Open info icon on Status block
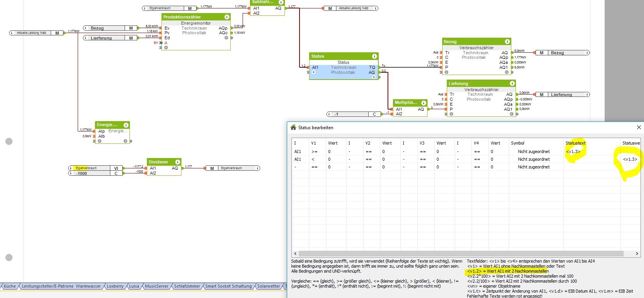This screenshot has height=298, width=644. [374, 57]
